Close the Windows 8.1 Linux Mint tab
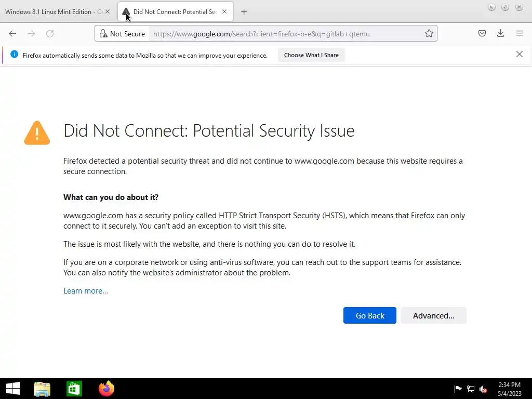 click(x=108, y=12)
